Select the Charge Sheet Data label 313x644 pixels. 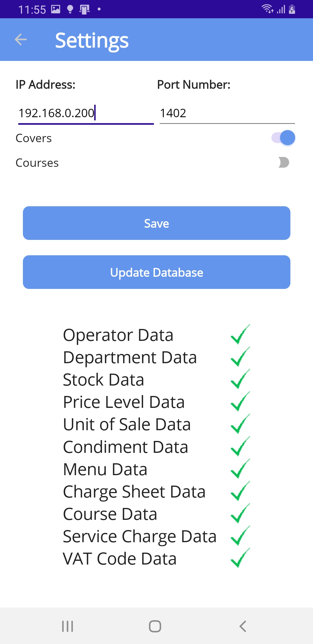pyautogui.click(x=134, y=491)
